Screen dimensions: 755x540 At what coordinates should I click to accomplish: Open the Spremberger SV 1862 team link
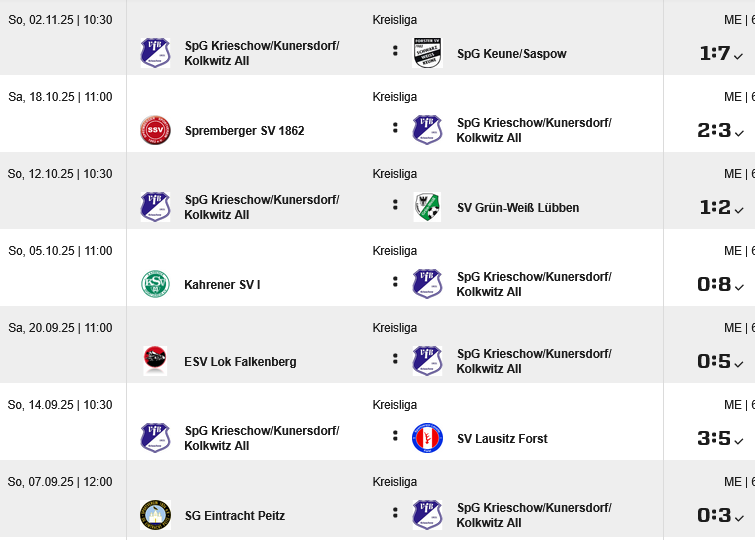point(244,131)
